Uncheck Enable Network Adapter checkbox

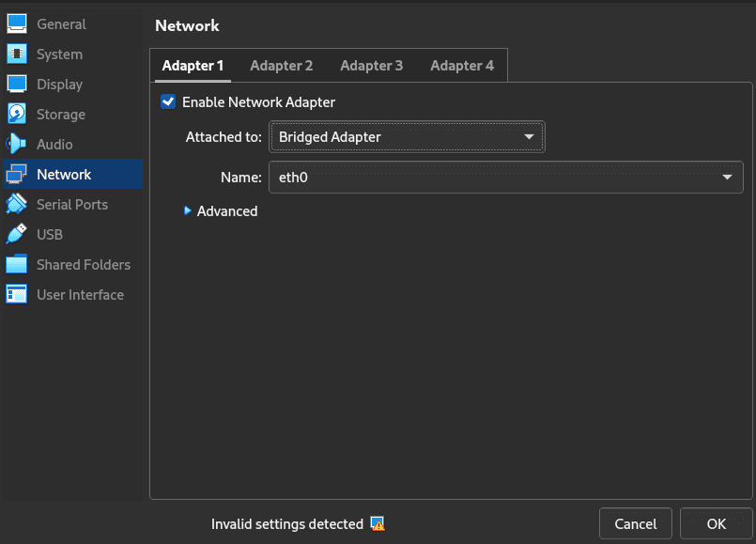[x=168, y=101]
